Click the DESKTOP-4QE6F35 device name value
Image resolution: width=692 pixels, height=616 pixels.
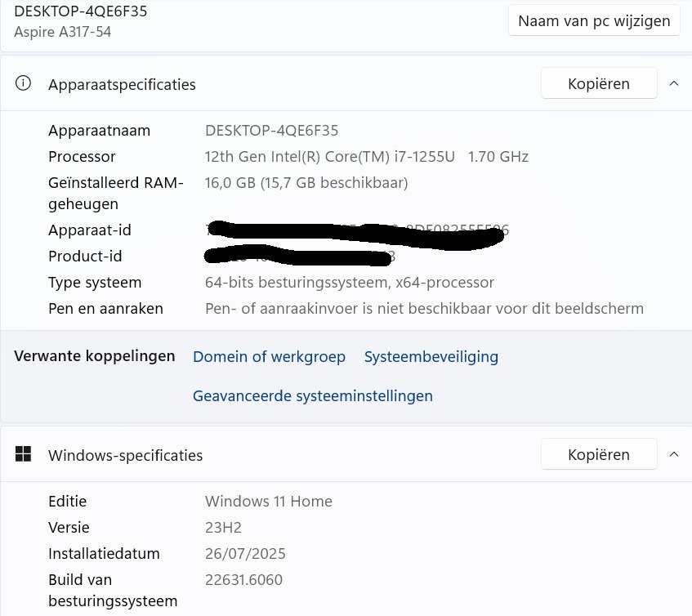pos(271,131)
